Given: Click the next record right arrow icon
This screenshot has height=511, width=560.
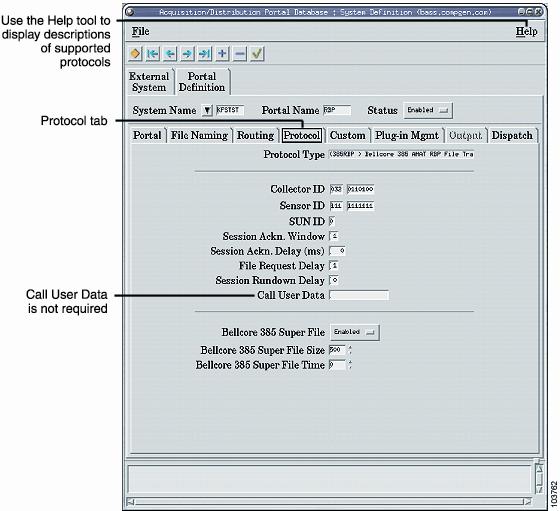Looking at the screenshot, I should pyautogui.click(x=187, y=54).
